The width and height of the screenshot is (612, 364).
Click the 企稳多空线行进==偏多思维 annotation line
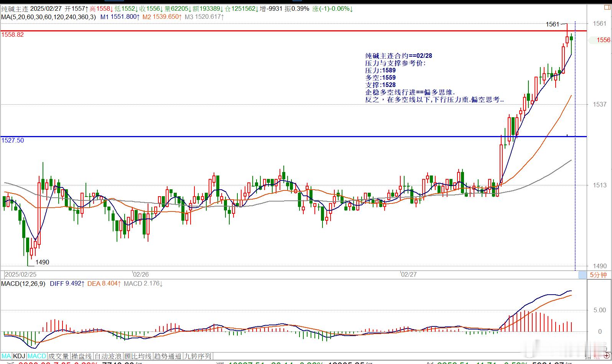pos(410,92)
